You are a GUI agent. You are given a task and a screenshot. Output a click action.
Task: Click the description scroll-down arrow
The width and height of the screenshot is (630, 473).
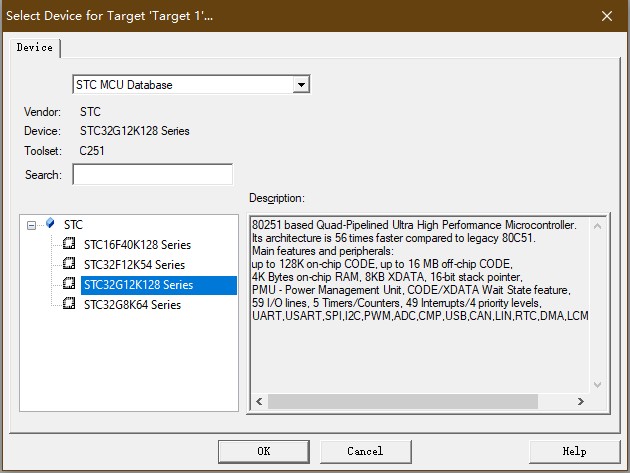(x=597, y=385)
